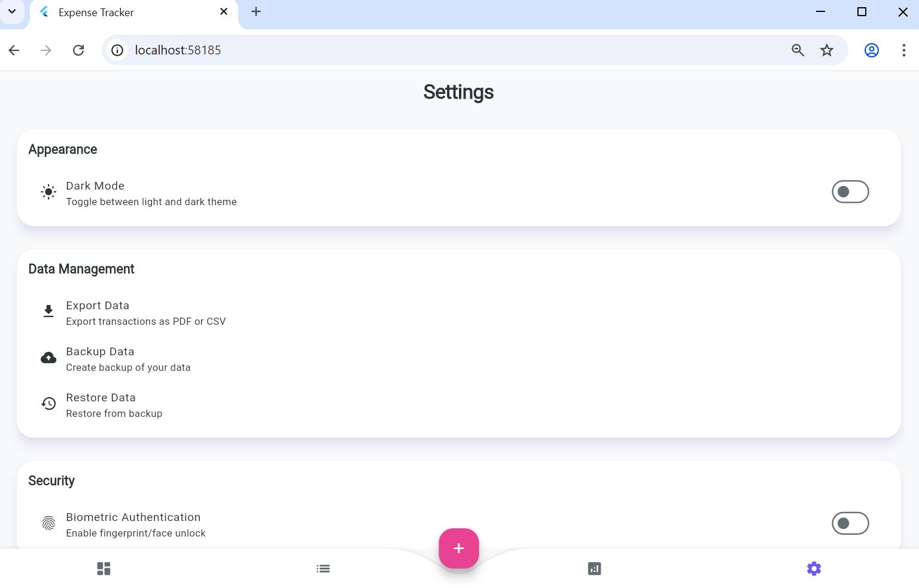Click the Dark Mode sun icon
The image size is (919, 588).
48,192
